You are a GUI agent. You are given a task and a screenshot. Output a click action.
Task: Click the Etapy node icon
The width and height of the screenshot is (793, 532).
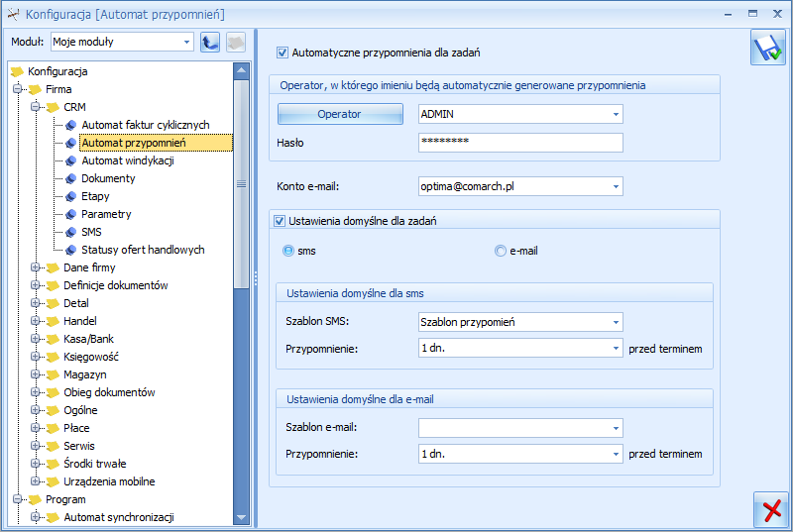(70, 196)
